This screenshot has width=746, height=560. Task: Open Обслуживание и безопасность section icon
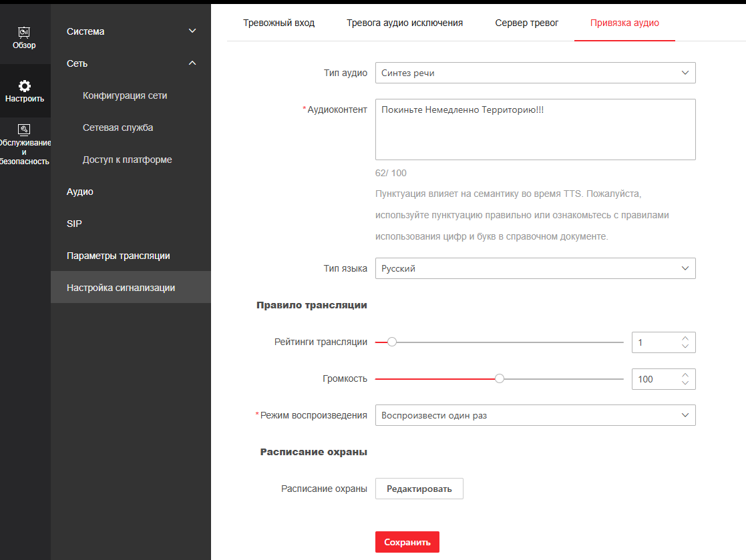point(24,129)
